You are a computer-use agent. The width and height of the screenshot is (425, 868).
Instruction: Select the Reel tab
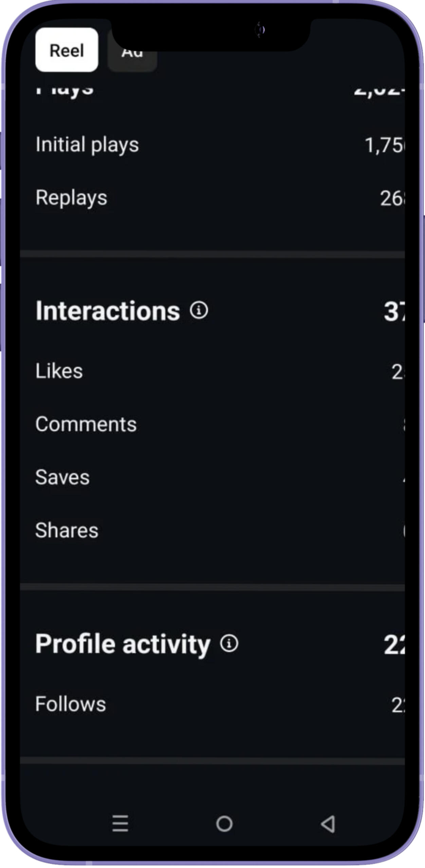click(67, 50)
